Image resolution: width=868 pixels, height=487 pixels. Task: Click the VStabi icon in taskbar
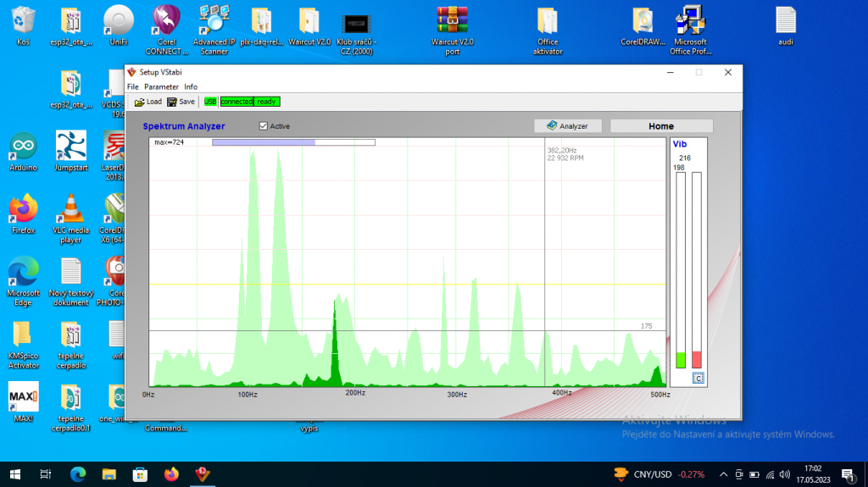coord(203,473)
